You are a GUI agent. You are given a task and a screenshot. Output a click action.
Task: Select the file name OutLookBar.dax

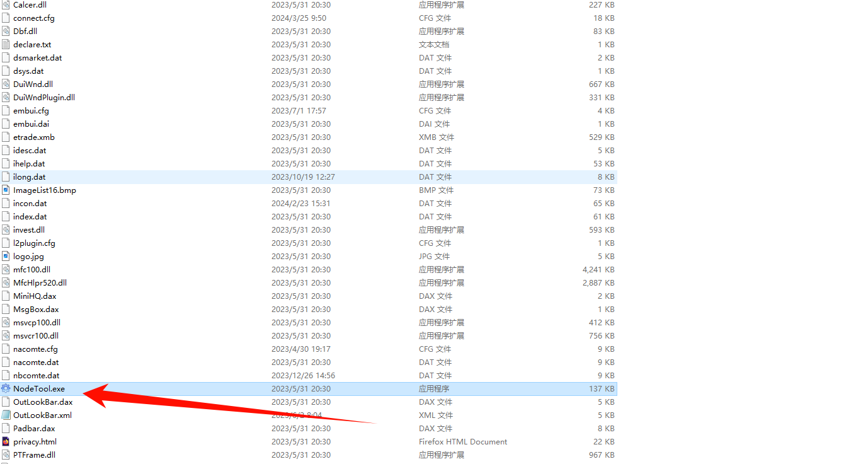43,402
